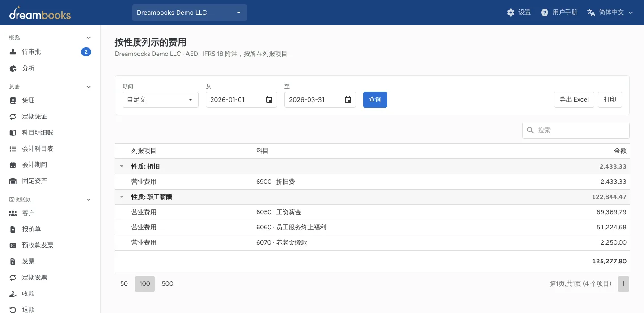
Task: Open settings via the gear icon
Action: coord(511,13)
